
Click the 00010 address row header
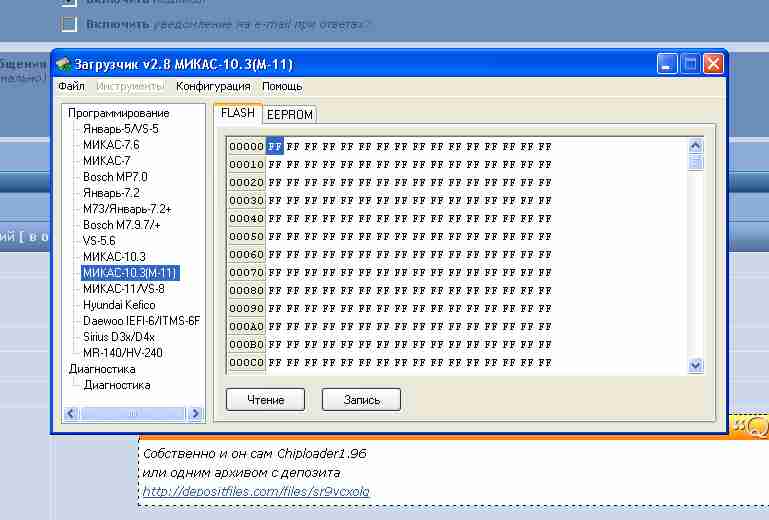[246, 164]
